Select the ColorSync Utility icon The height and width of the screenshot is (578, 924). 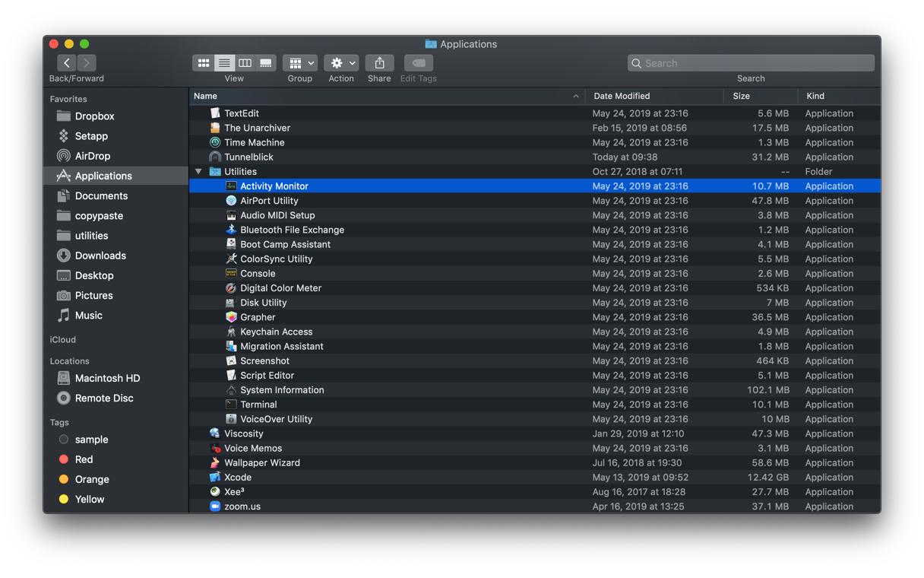(x=231, y=259)
